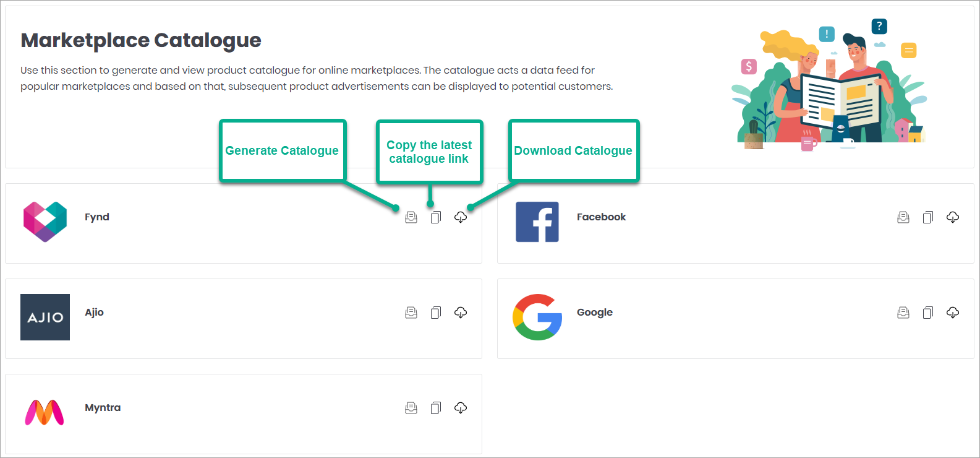Viewport: 980px width, 458px height.
Task: Generate catalogue for Myntra
Action: [411, 408]
